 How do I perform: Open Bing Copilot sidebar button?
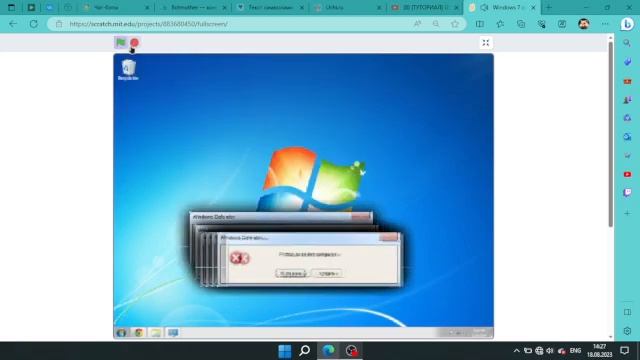tap(627, 24)
